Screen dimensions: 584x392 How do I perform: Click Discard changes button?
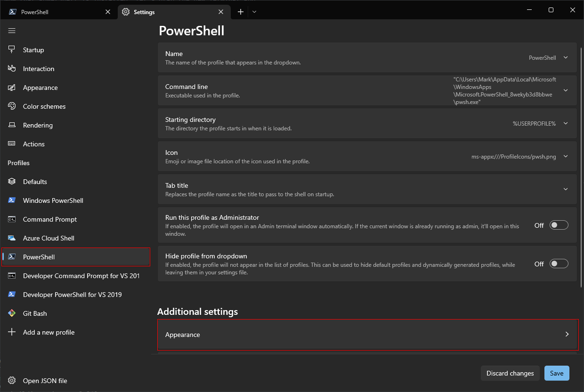[510, 373]
